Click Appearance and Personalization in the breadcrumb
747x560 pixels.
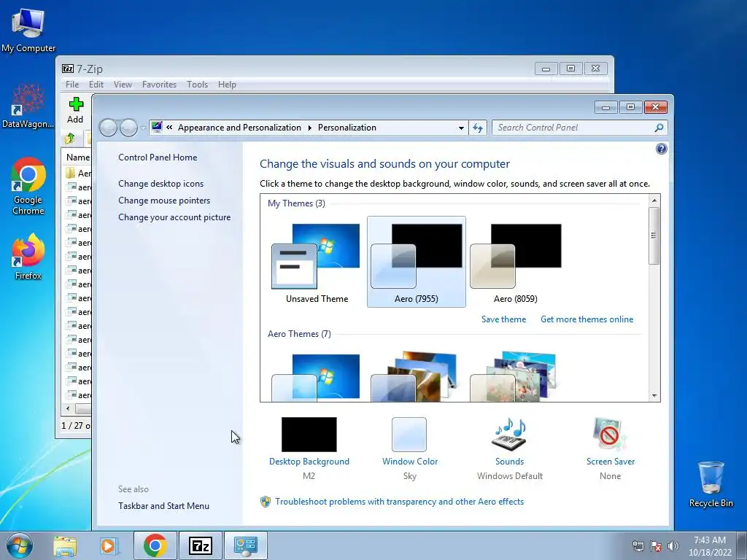point(239,128)
